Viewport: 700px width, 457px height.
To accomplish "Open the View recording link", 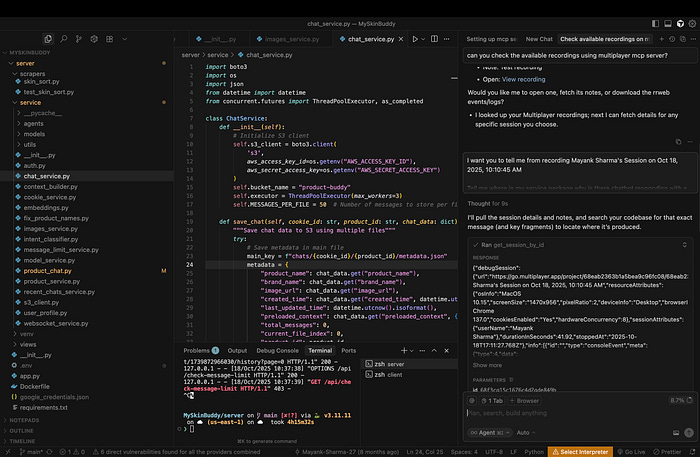I will pos(523,79).
